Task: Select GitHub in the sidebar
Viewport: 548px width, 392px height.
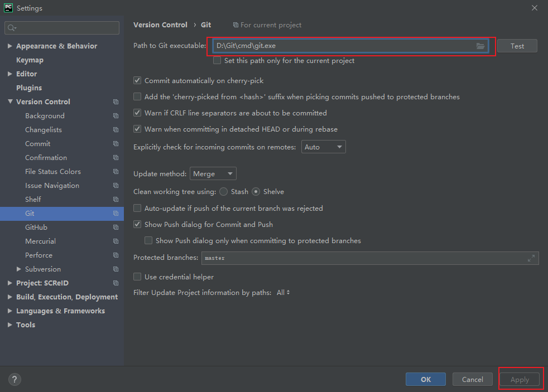Action: (x=36, y=227)
